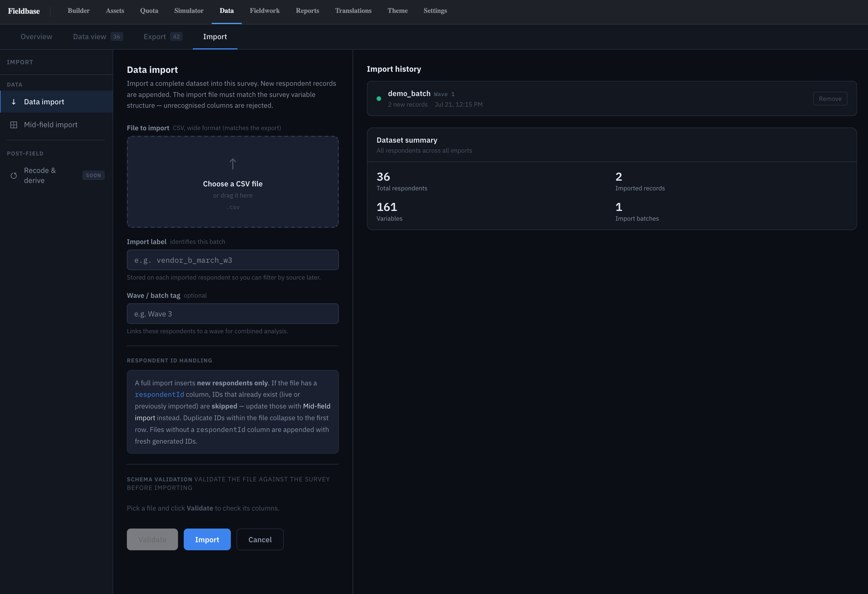
Task: Click the 2 Imported records value
Action: (619, 177)
